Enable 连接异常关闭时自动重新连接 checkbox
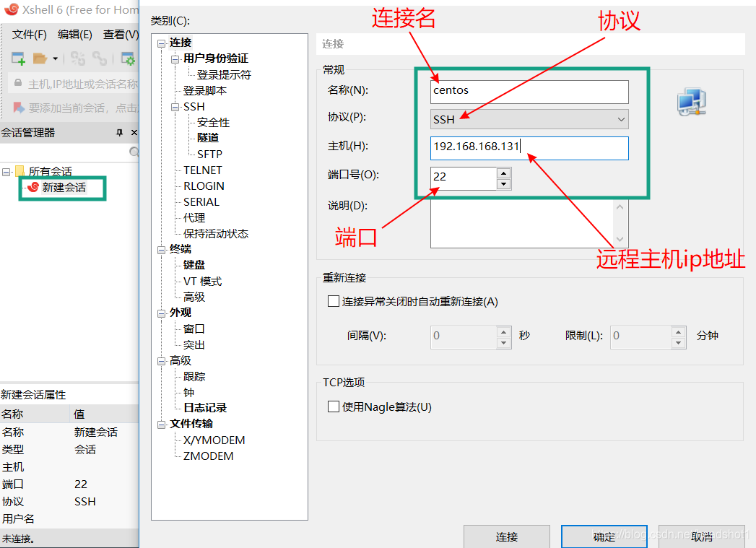The height and width of the screenshot is (548, 756). pyautogui.click(x=333, y=301)
